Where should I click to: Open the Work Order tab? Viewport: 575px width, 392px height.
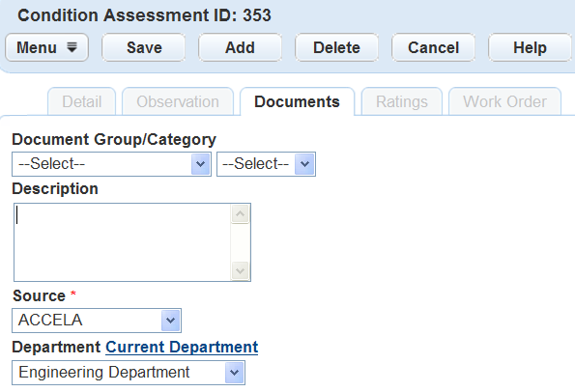coord(505,101)
